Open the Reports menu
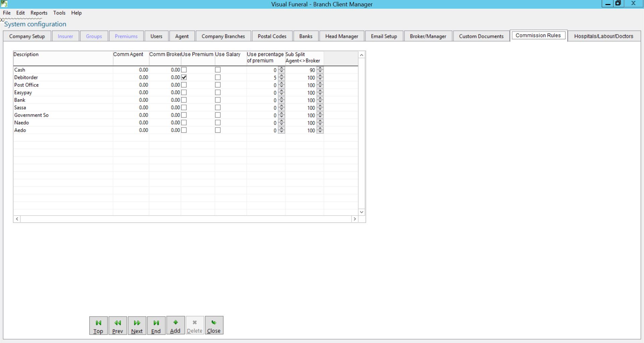Viewport: 644px width, 343px height. click(x=39, y=13)
